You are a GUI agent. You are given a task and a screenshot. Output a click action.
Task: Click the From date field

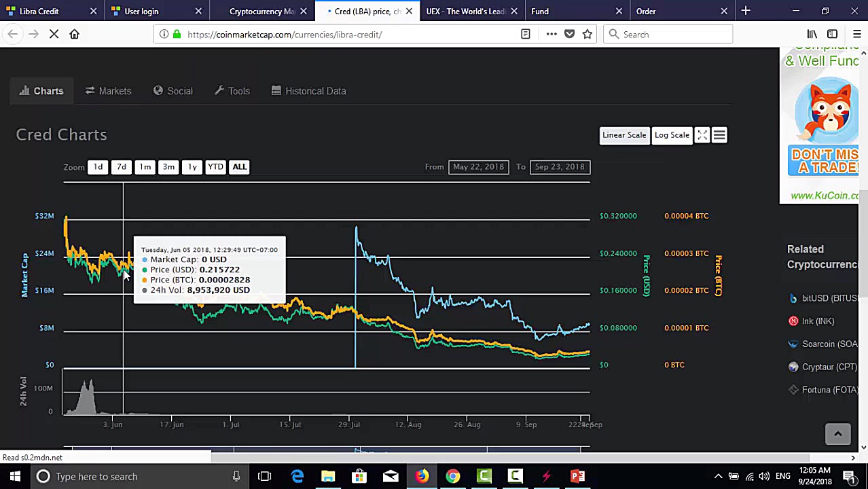(478, 167)
